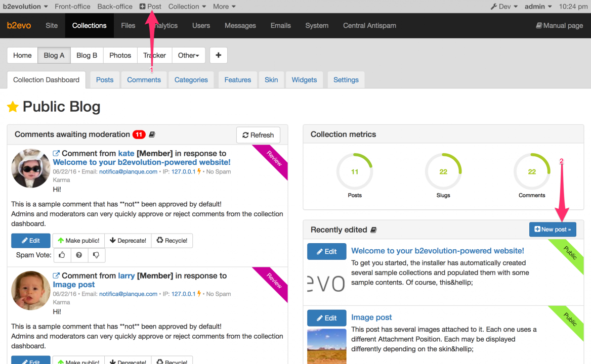Image resolution: width=591 pixels, height=364 pixels.
Task: Click Recycle! on kate's comment
Action: point(172,241)
